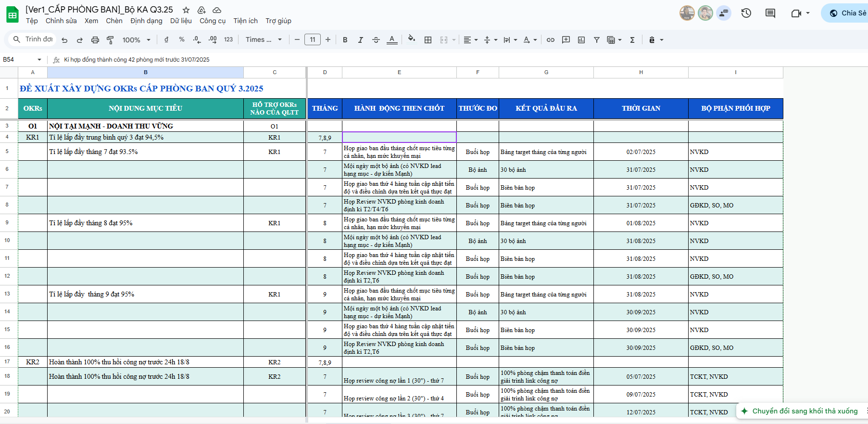Screen dimensions: 868x424
Task: Toggle bold formatting
Action: pyautogui.click(x=345, y=40)
